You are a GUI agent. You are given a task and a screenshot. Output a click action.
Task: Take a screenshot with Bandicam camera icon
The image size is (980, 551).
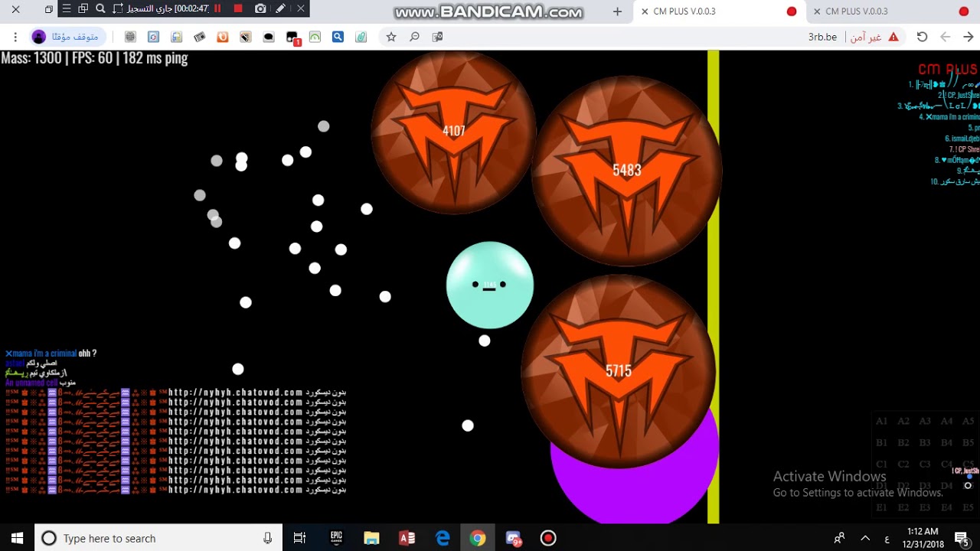(260, 9)
